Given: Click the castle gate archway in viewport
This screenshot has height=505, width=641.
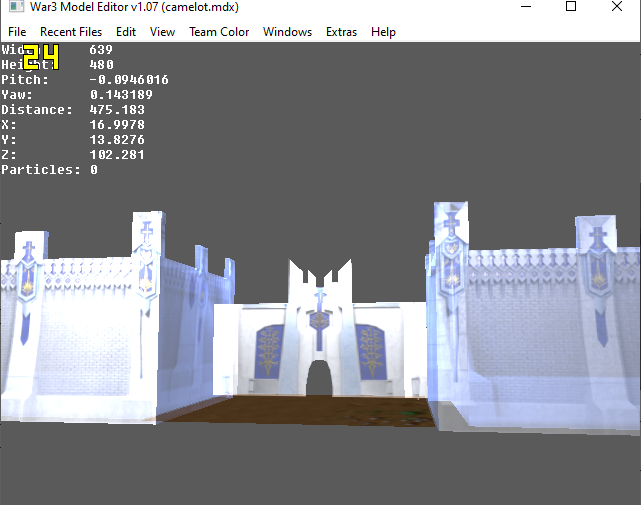Looking at the screenshot, I should click(319, 378).
